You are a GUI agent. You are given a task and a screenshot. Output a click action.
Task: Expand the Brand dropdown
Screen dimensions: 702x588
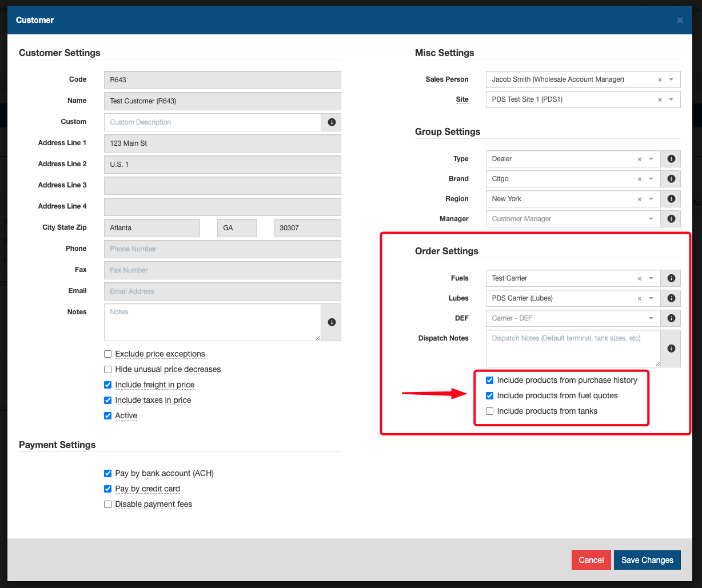[651, 179]
